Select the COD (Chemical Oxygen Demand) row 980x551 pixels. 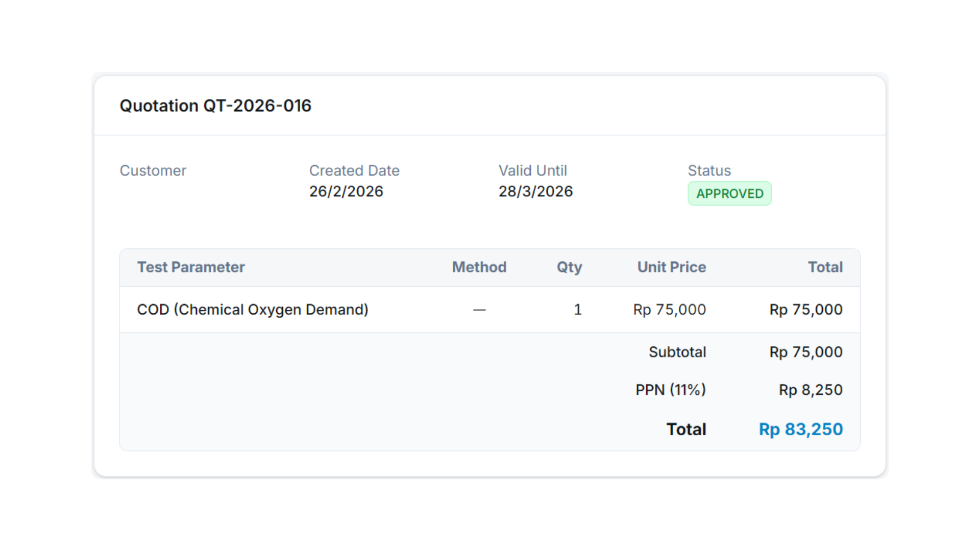[x=490, y=310]
